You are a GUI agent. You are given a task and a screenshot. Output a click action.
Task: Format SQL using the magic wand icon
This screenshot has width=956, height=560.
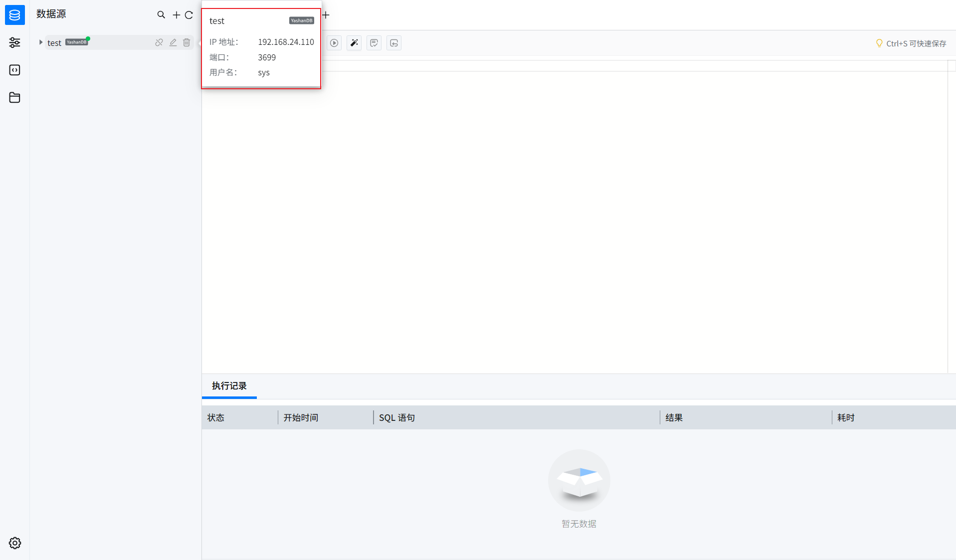pos(354,43)
